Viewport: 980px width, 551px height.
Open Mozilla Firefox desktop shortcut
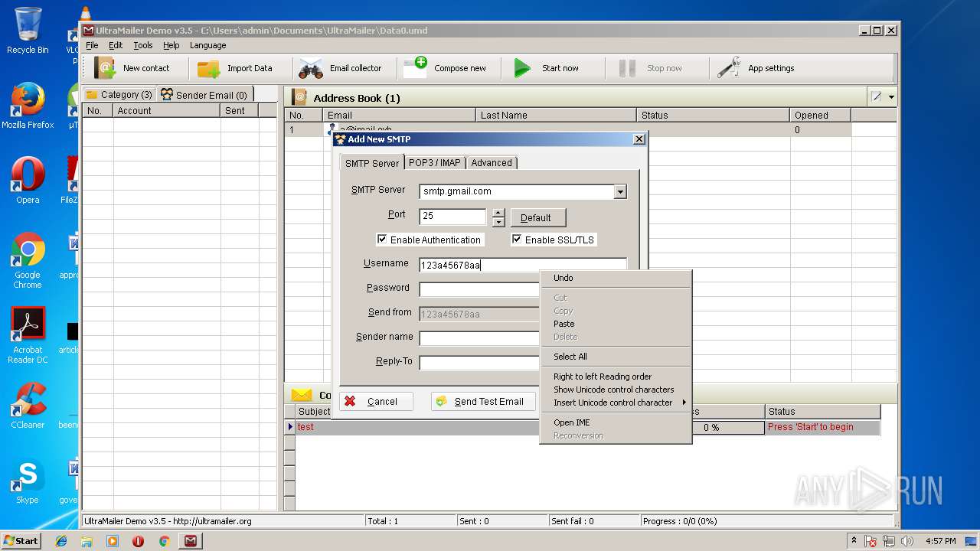pos(28,105)
